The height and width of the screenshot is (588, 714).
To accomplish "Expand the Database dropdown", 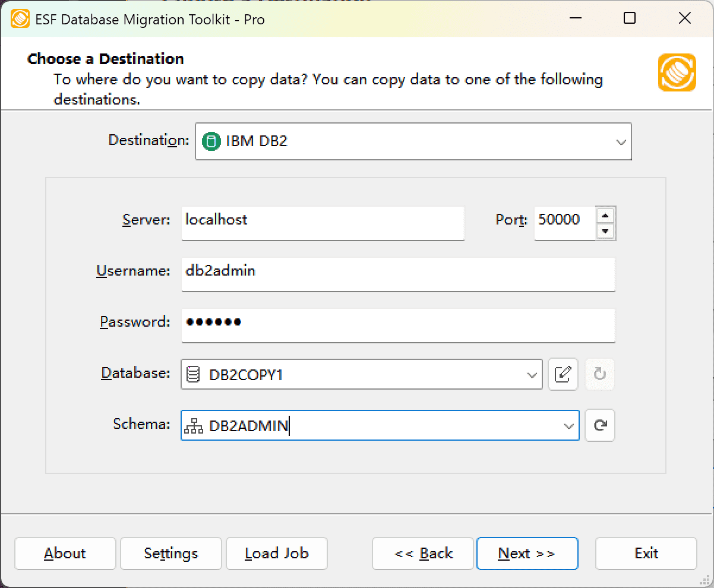I will coord(530,374).
